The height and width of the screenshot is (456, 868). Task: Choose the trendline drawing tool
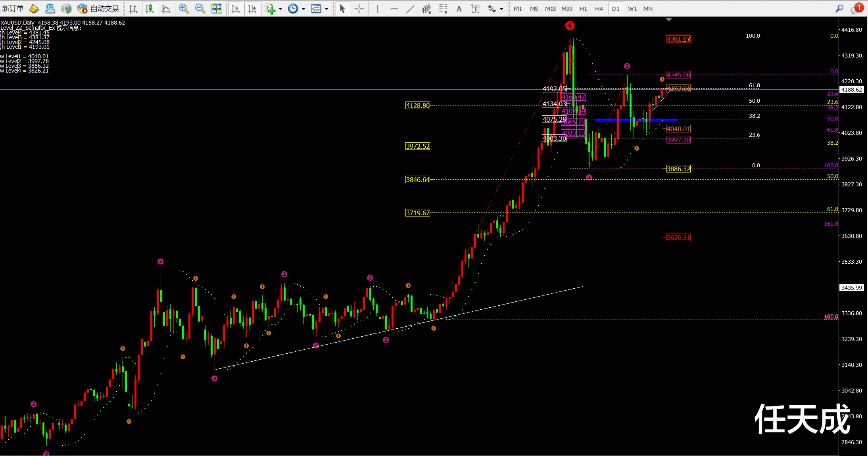pos(410,9)
